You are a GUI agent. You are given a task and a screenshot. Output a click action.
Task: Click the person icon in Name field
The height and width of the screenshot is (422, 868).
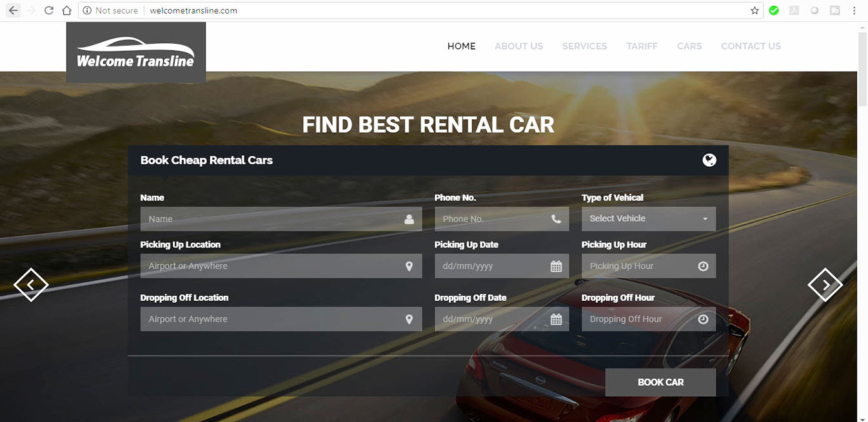(409, 219)
